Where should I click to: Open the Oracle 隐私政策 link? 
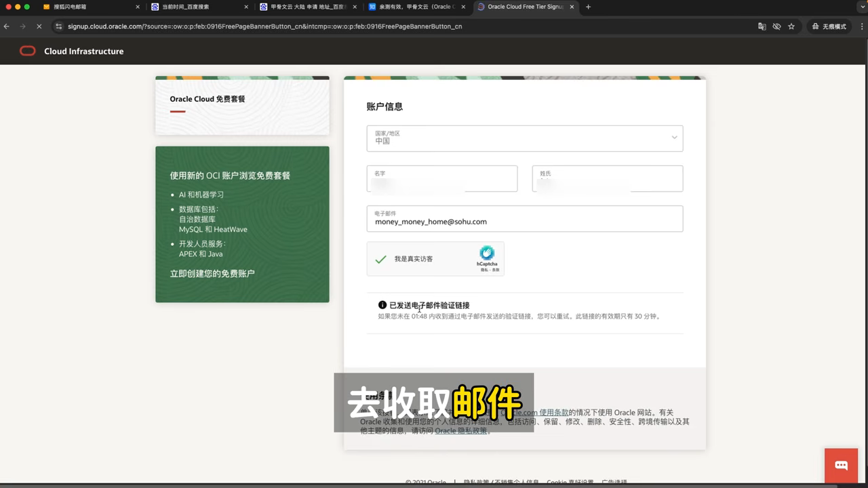click(x=461, y=430)
